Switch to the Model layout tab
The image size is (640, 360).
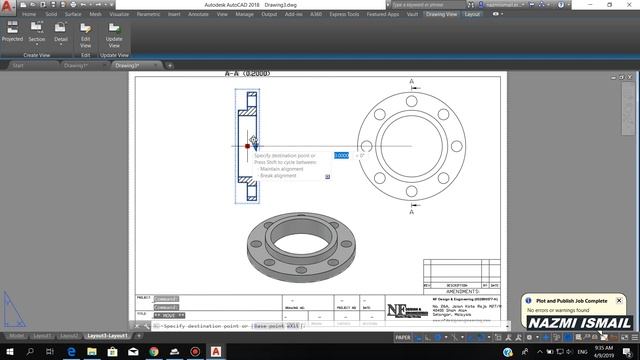pyautogui.click(x=16, y=336)
